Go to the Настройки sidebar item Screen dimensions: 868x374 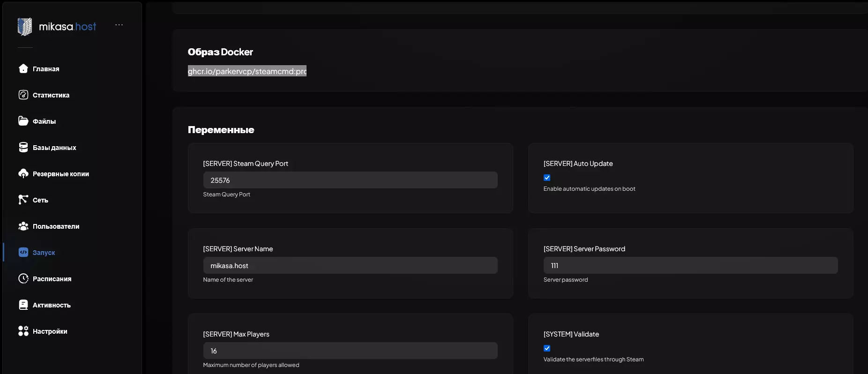tap(50, 331)
